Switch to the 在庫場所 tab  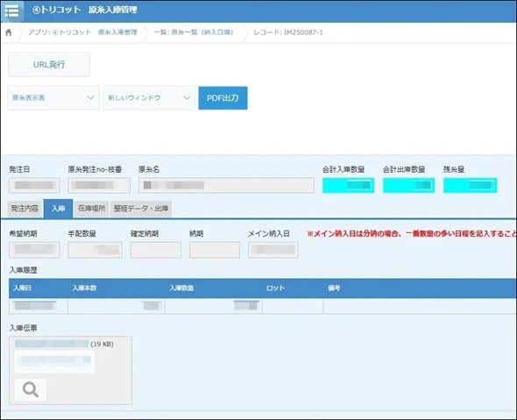[92, 209]
